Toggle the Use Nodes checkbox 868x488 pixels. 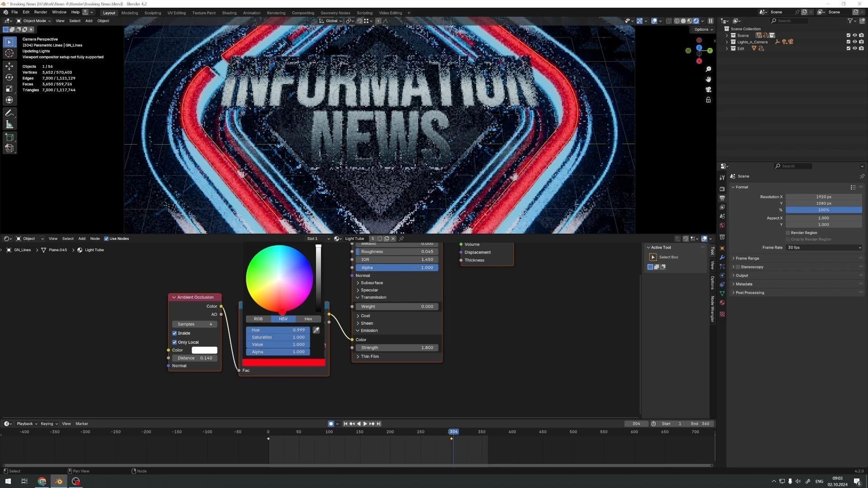click(x=106, y=239)
